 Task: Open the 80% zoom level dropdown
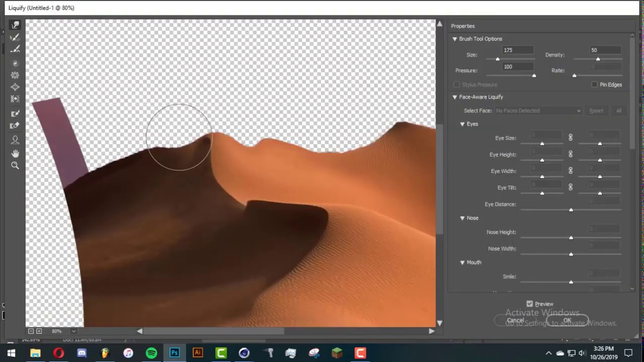pos(73,331)
